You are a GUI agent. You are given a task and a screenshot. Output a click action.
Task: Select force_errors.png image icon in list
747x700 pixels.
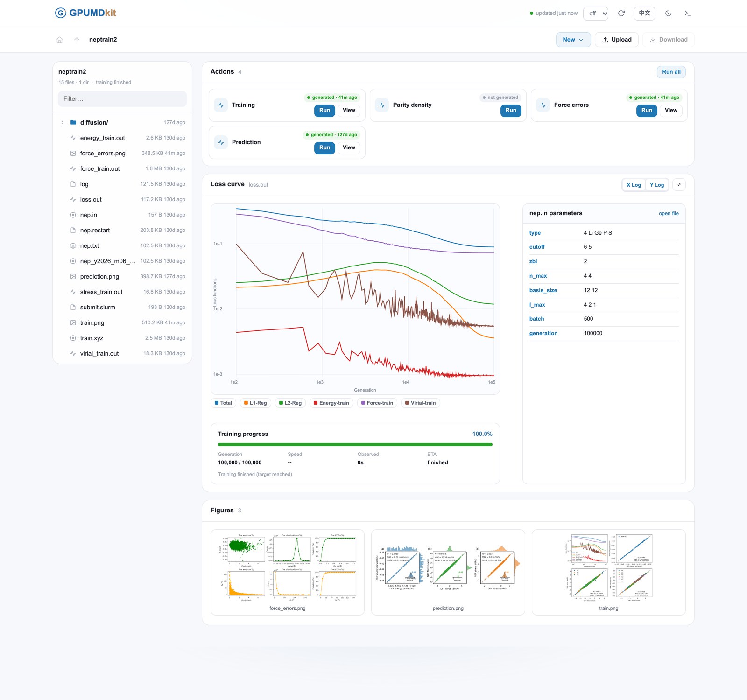point(73,153)
